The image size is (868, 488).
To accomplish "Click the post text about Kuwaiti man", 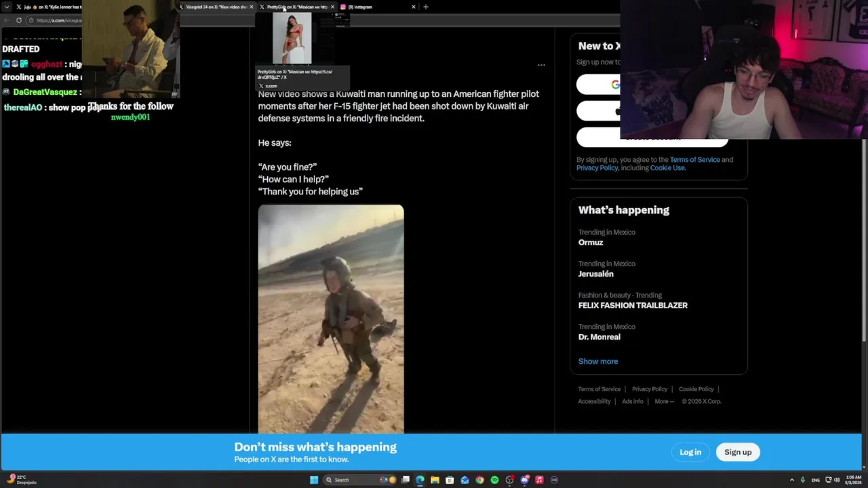I will [399, 106].
